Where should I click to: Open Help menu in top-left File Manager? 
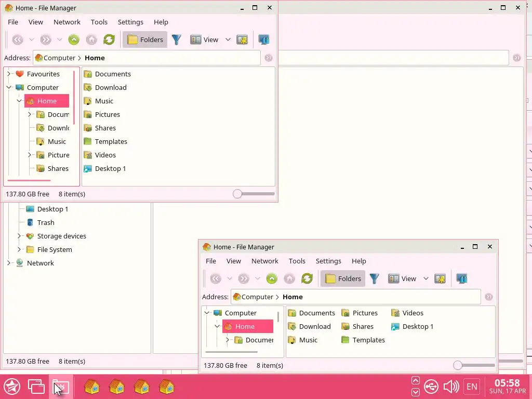point(161,22)
